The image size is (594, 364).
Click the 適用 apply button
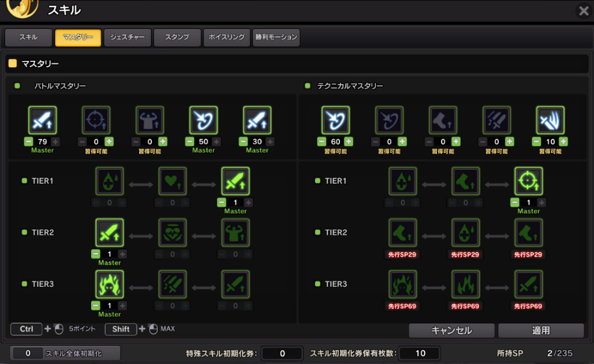[x=541, y=330]
